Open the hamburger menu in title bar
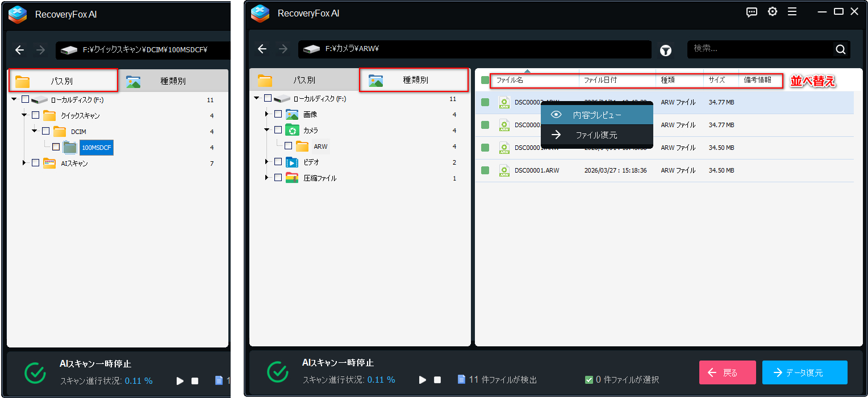 (792, 12)
